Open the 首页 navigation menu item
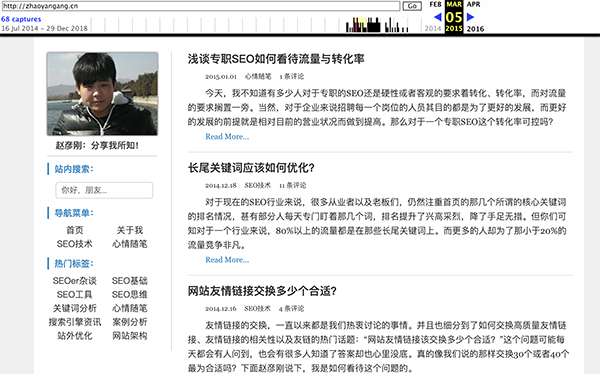The height and width of the screenshot is (374, 600). click(75, 230)
